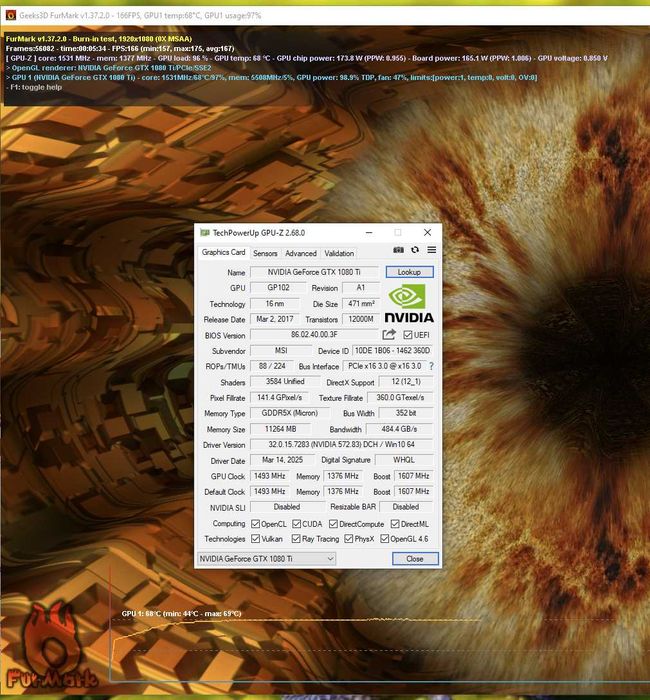
Task: Click the Device ID value 10DE 1B06
Action: click(392, 350)
